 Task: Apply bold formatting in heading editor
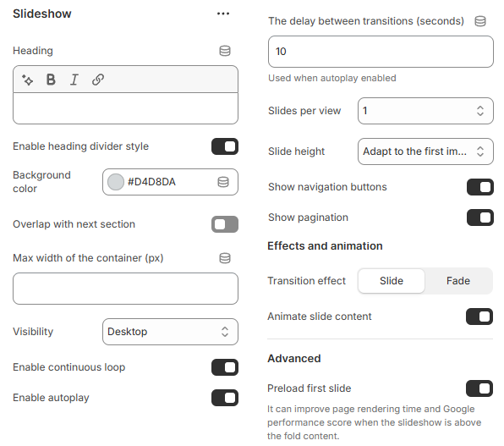51,80
